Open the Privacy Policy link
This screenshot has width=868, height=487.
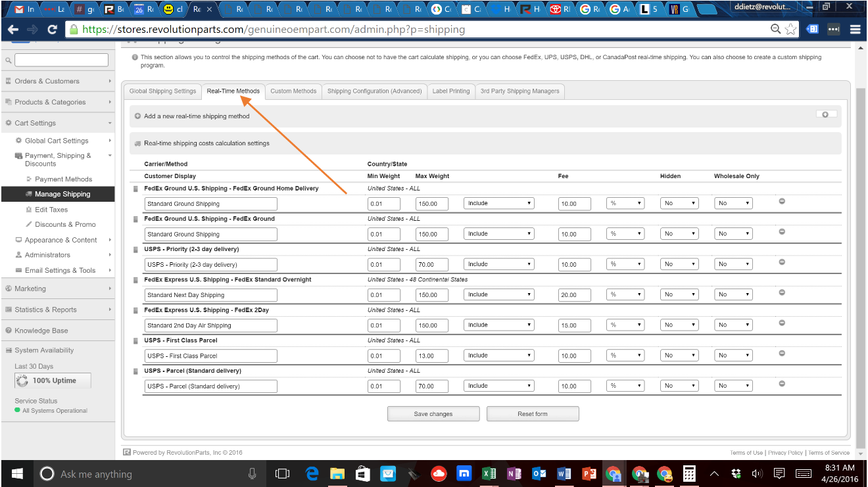[x=786, y=453]
